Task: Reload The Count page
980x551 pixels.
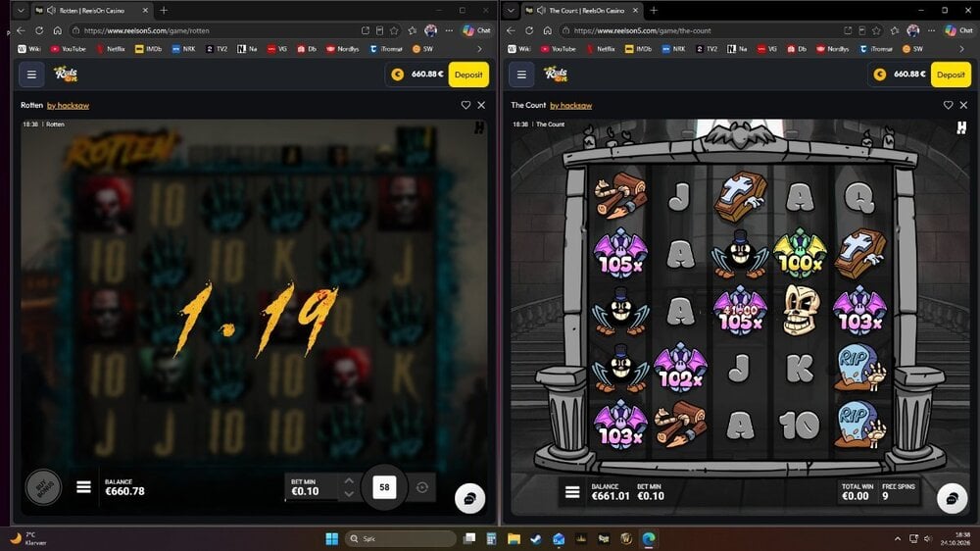Action: coord(529,30)
